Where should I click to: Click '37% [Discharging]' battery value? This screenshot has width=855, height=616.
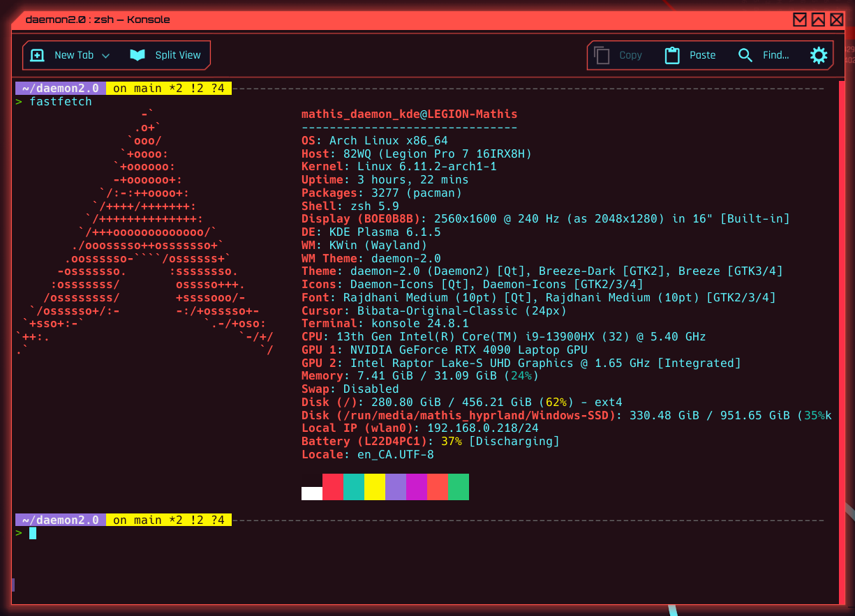500,442
